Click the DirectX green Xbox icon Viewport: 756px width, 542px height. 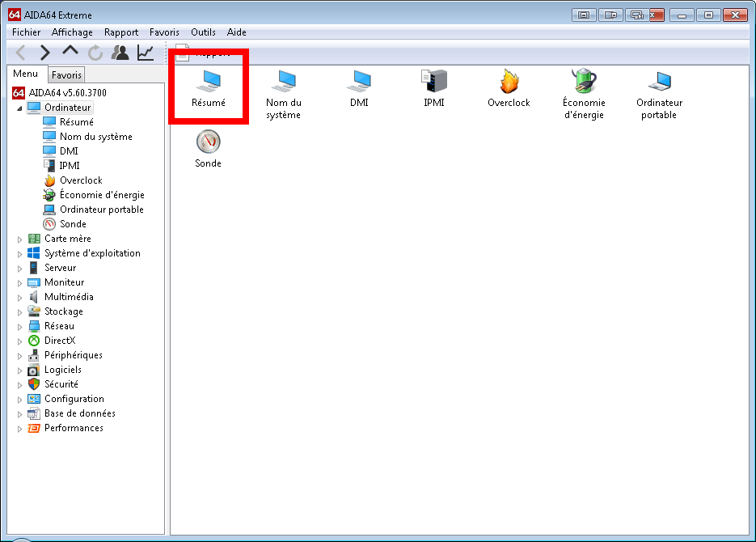pos(34,341)
